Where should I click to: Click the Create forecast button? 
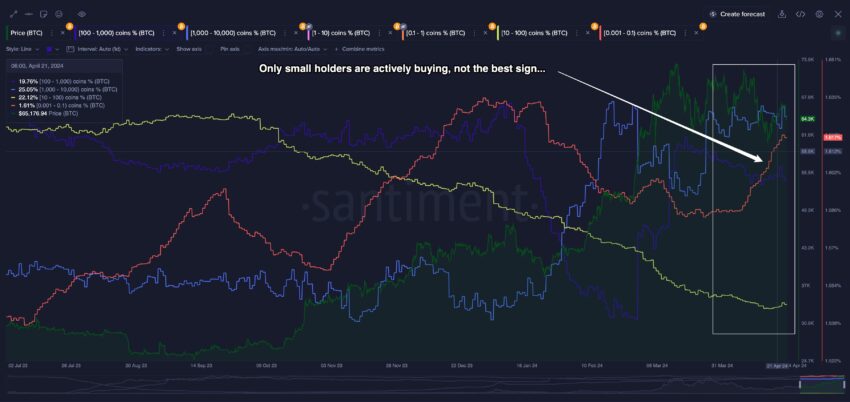pos(738,14)
